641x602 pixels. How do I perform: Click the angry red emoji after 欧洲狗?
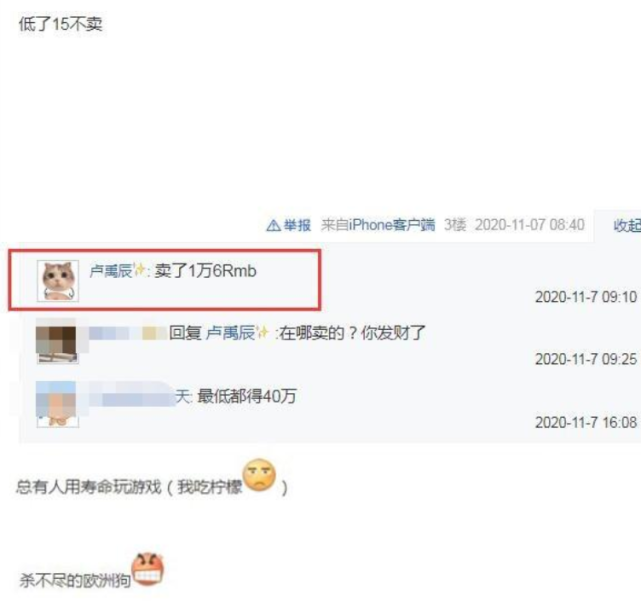pos(148,568)
